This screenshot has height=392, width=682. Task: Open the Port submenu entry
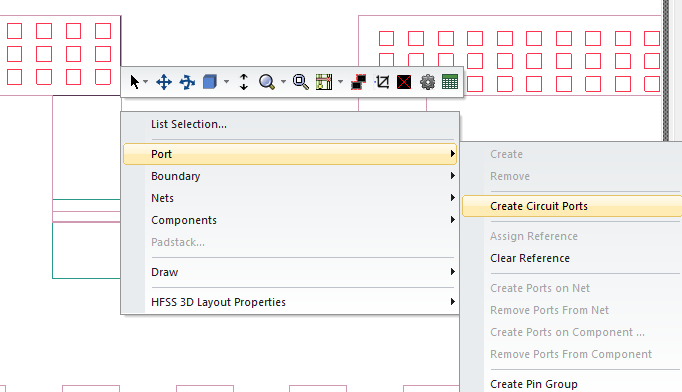click(x=290, y=154)
